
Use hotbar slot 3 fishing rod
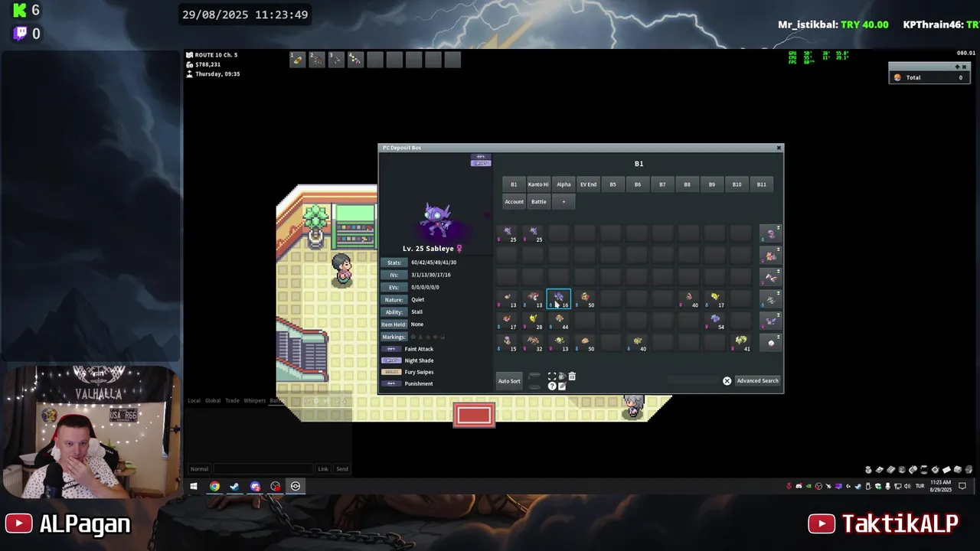pyautogui.click(x=336, y=59)
